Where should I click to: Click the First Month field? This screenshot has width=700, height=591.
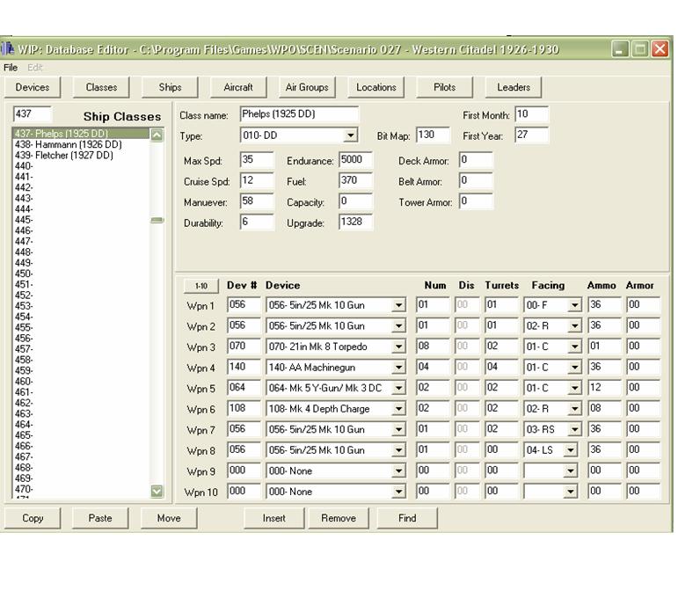point(532,113)
